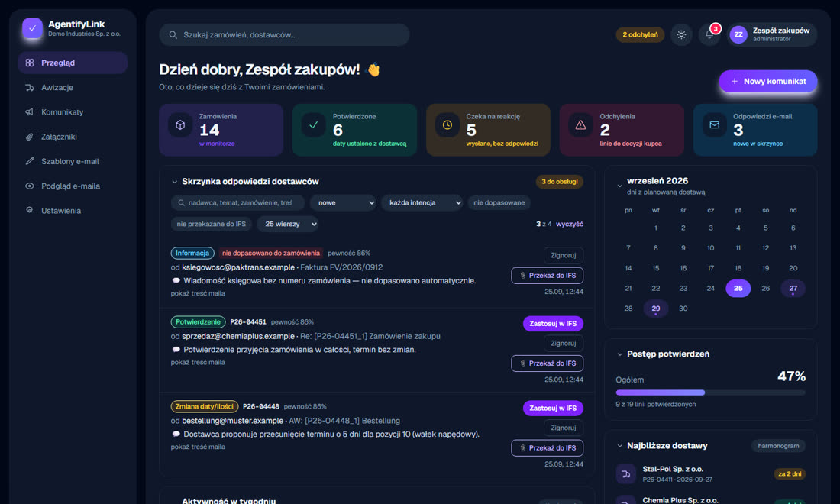Viewport: 840px width, 504px height.
Task: Select day 29 in calendar
Action: pyautogui.click(x=656, y=309)
